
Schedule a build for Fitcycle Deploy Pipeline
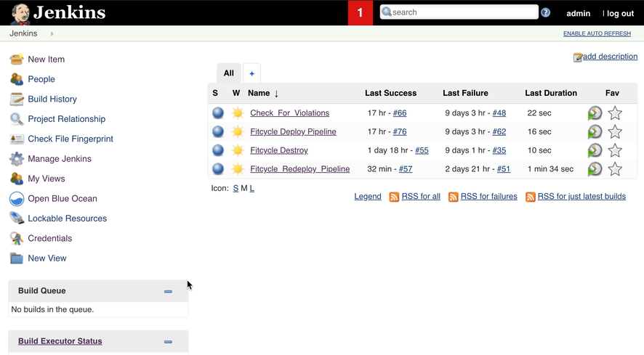point(595,131)
